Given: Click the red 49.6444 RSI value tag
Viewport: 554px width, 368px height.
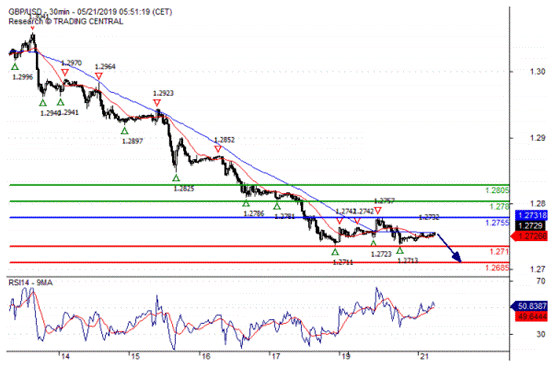Looking at the screenshot, I should click(x=532, y=317).
